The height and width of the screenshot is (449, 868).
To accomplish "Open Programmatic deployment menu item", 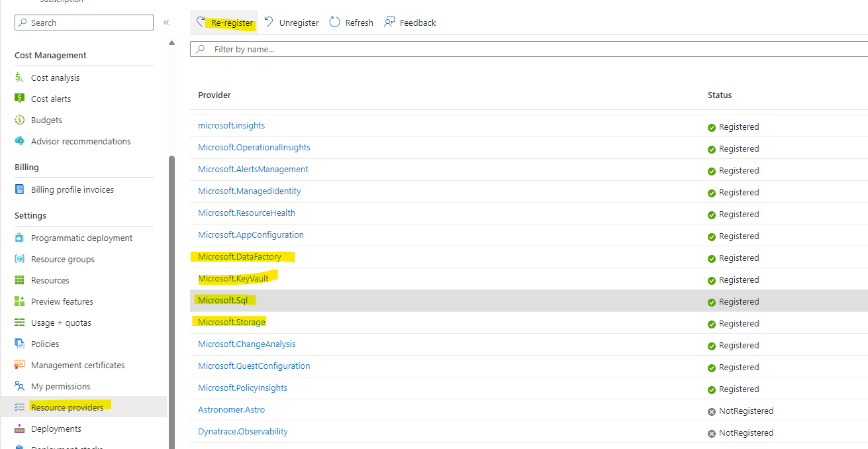I will point(81,238).
